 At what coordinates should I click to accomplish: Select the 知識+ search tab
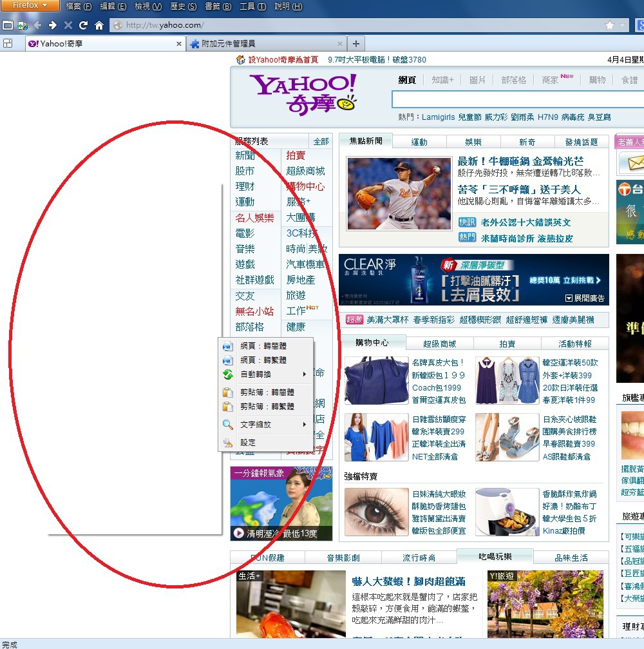(442, 80)
